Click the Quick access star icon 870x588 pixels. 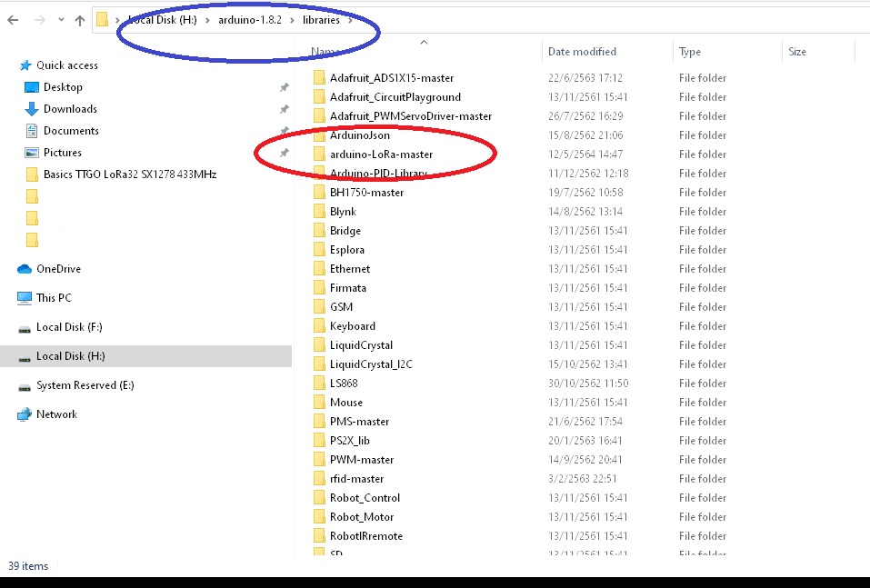(x=25, y=65)
